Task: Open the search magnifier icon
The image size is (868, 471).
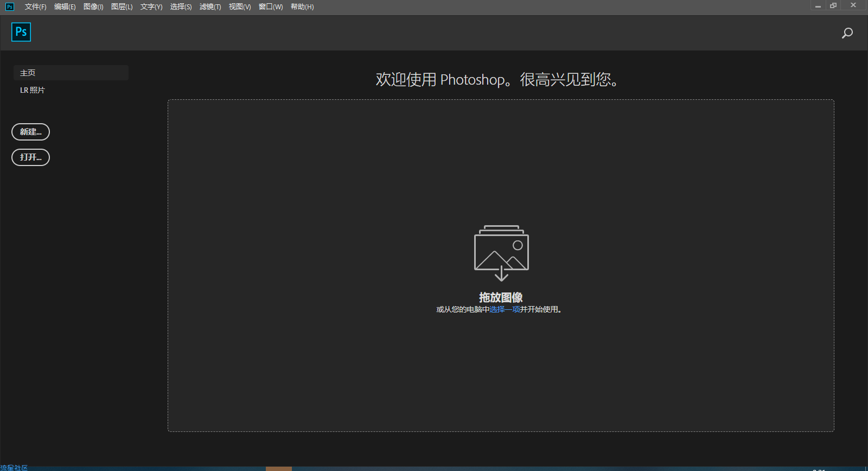Action: pos(847,33)
